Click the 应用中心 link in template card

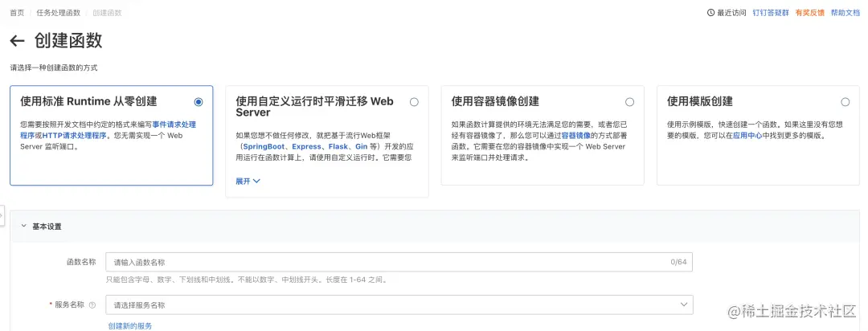tap(748, 136)
